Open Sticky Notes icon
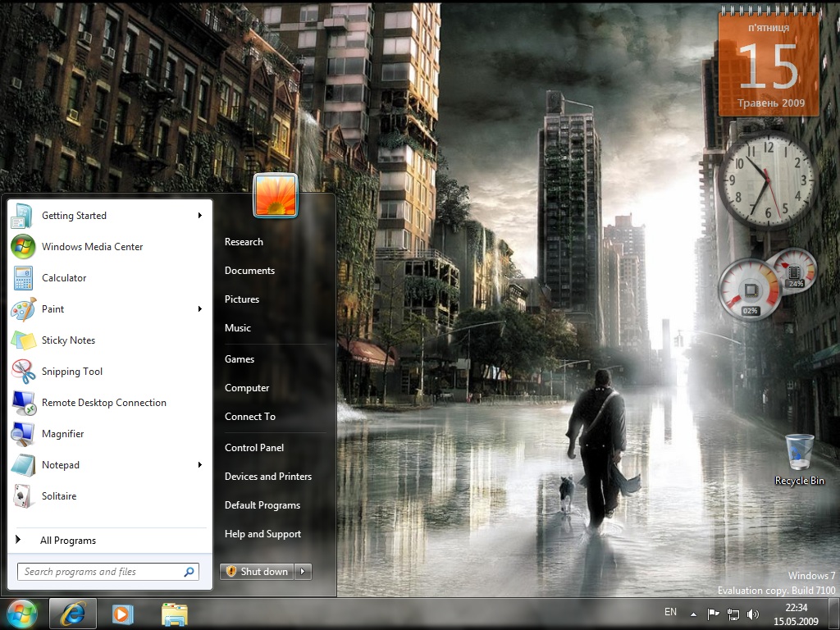The width and height of the screenshot is (840, 630). coord(23,340)
